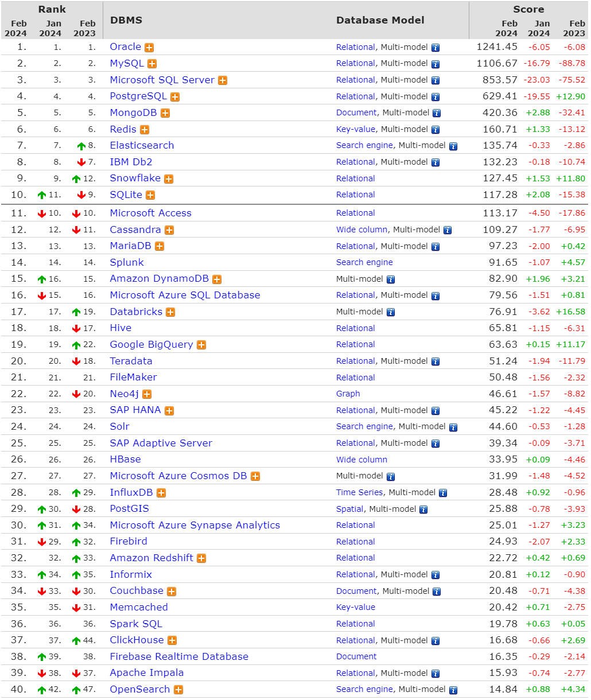Screen dimensions: 591x700
Task: Click the plus icon next to ClickHouse
Action: pos(172,640)
